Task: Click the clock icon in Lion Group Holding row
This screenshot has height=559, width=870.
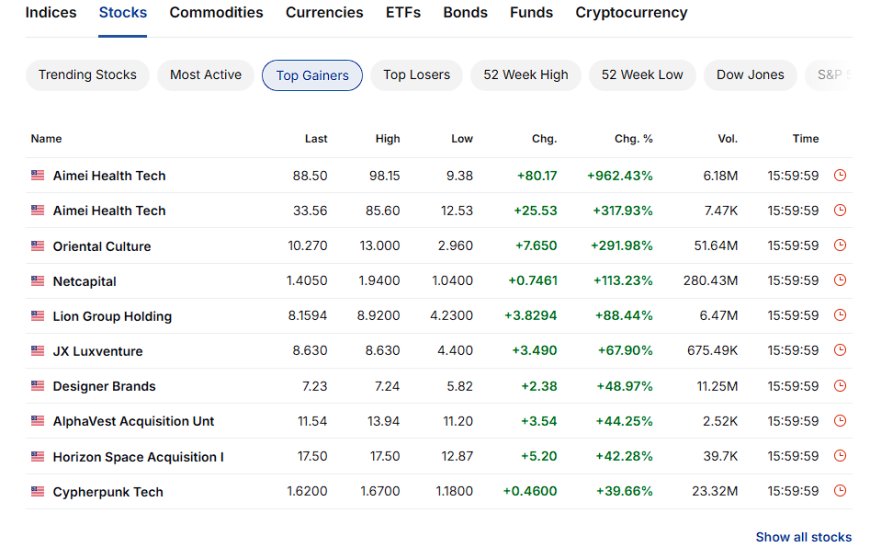Action: tap(840, 315)
